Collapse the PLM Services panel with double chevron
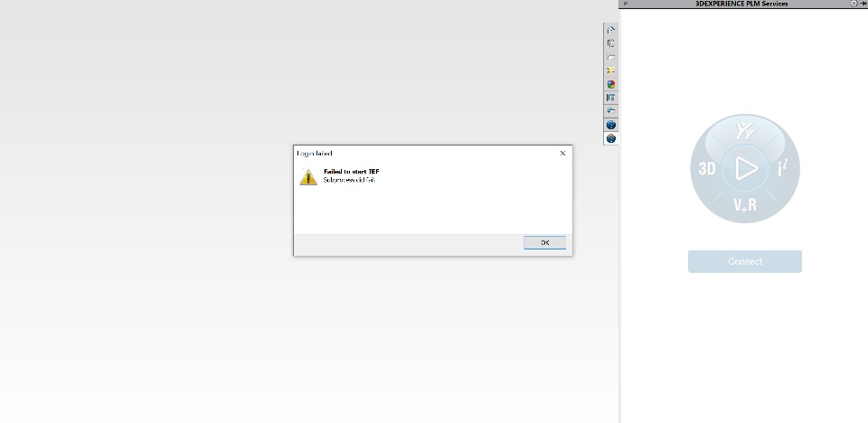 click(626, 4)
